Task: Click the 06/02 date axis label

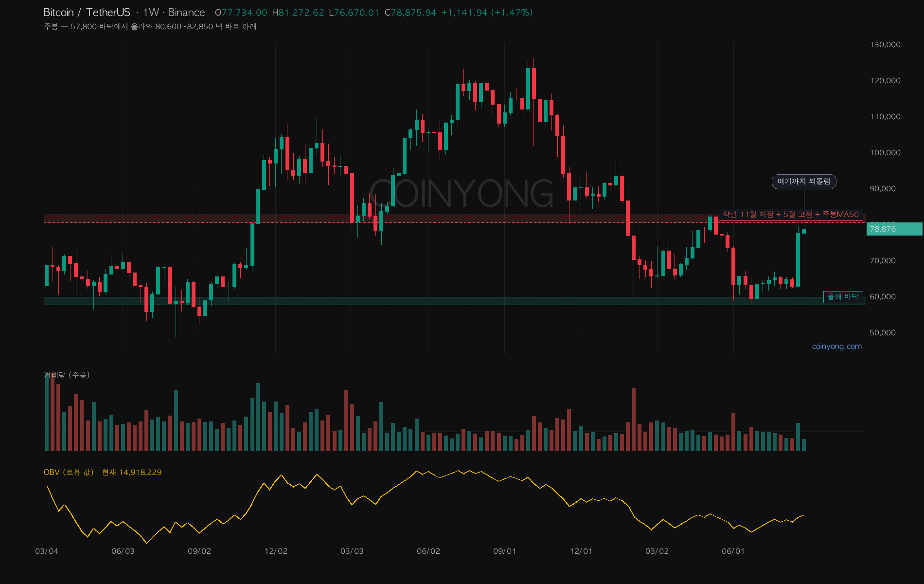Action: 428,551
